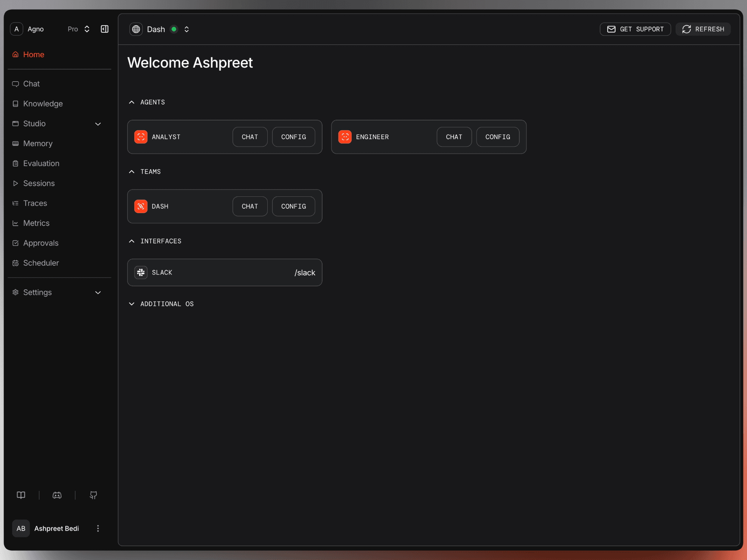Expand the Studio submenu chevron
This screenshot has width=747, height=560.
[x=98, y=124]
